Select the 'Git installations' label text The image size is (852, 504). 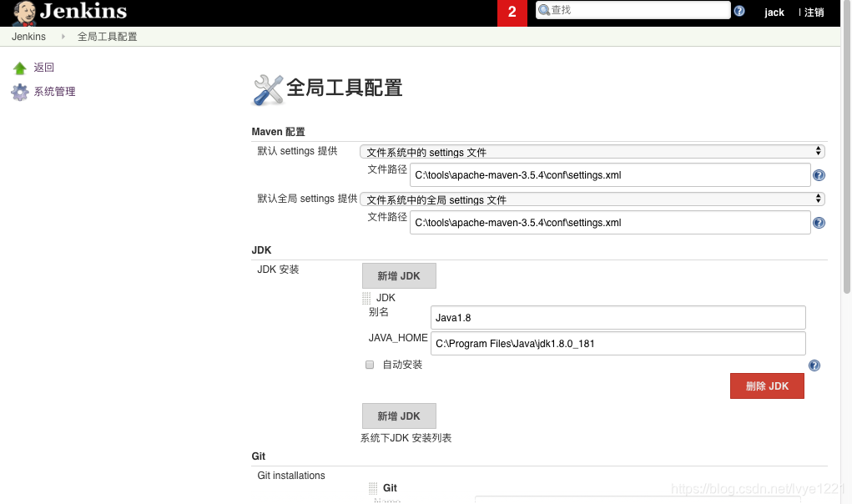click(x=291, y=476)
